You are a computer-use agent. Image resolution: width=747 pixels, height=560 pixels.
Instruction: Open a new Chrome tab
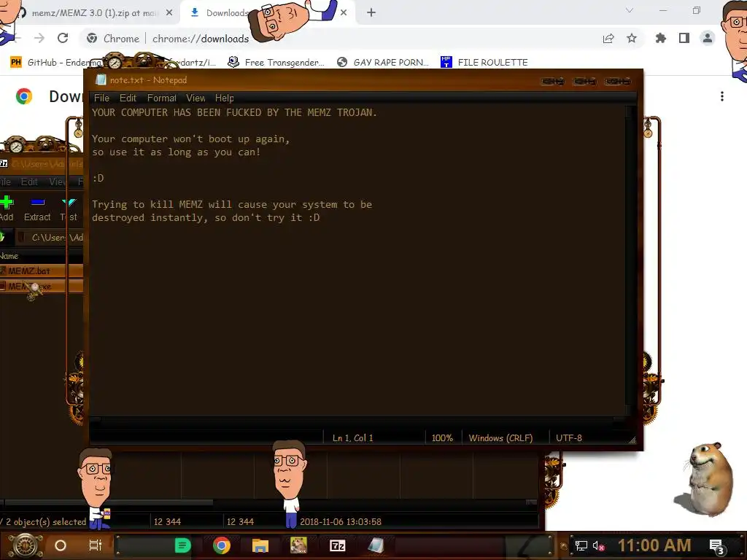371,13
